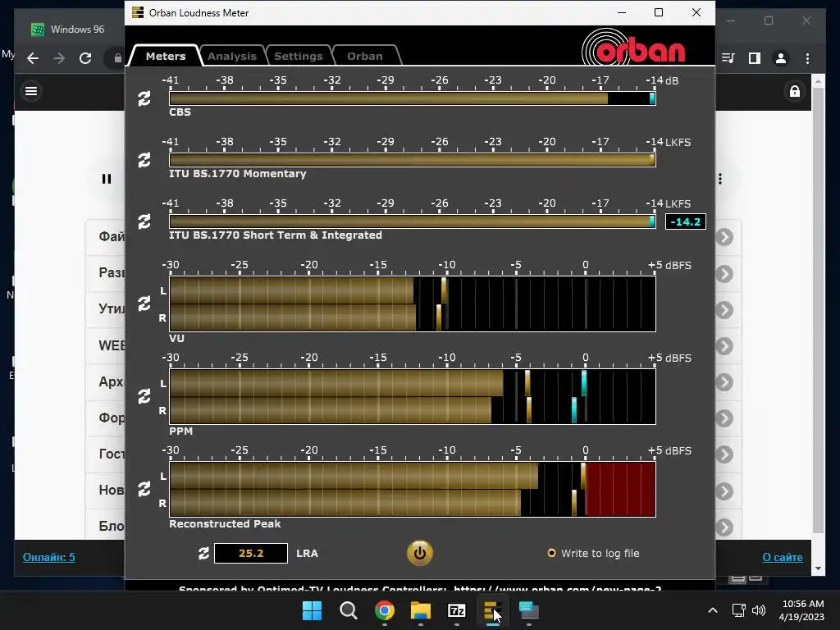Expand the arrow on the Раз row
This screenshot has width=840, height=630.
[x=724, y=274]
